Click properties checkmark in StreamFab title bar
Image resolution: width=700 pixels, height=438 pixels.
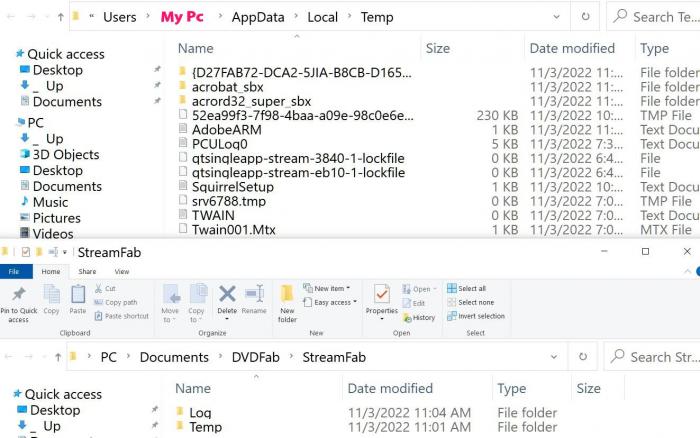tap(25, 252)
